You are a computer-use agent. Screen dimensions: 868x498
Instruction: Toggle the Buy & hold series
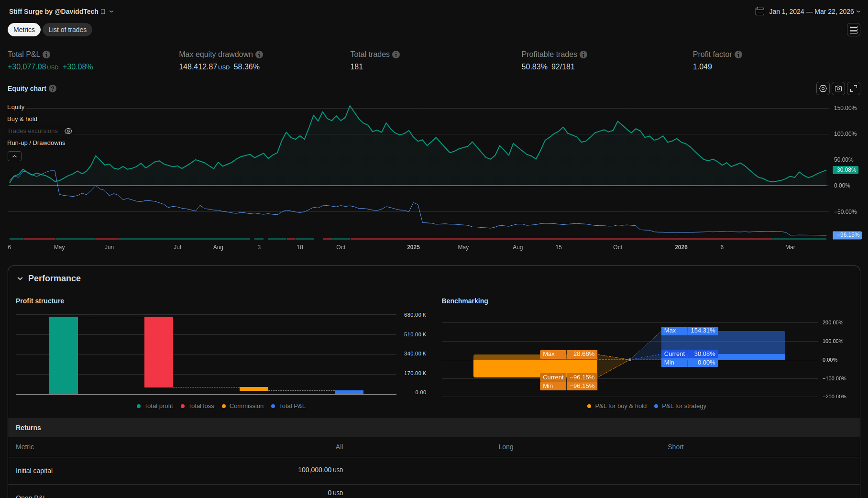point(22,119)
